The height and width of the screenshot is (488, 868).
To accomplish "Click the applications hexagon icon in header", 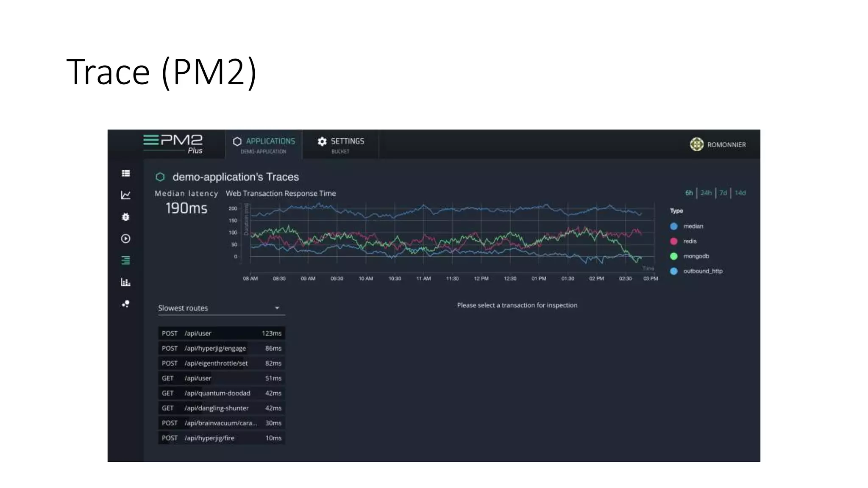I will [237, 141].
